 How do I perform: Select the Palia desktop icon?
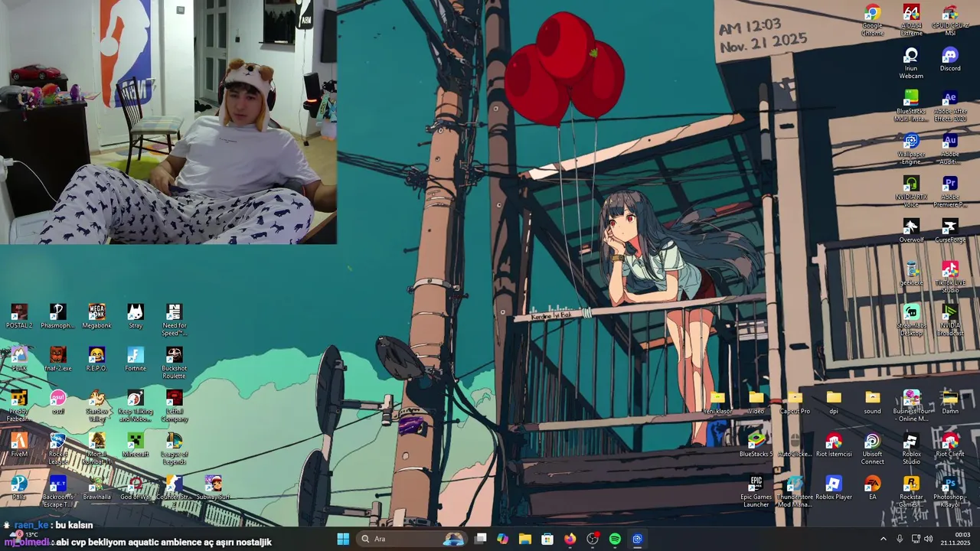coord(19,487)
